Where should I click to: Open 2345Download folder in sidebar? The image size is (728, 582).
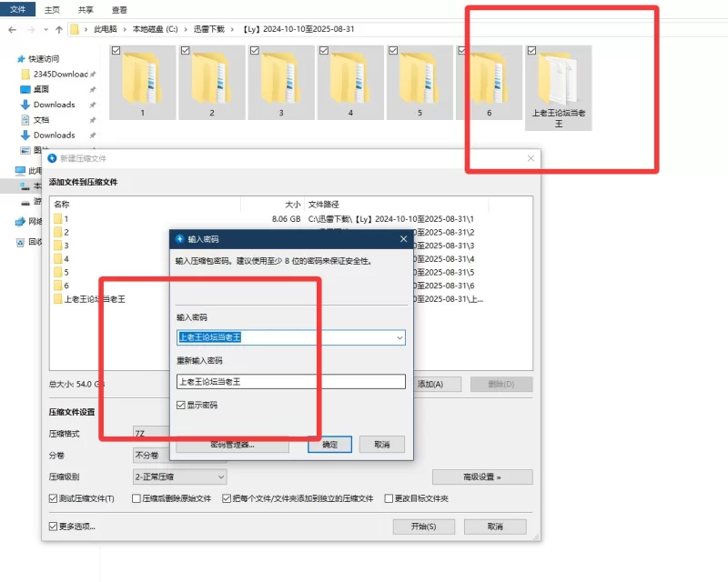pos(60,74)
